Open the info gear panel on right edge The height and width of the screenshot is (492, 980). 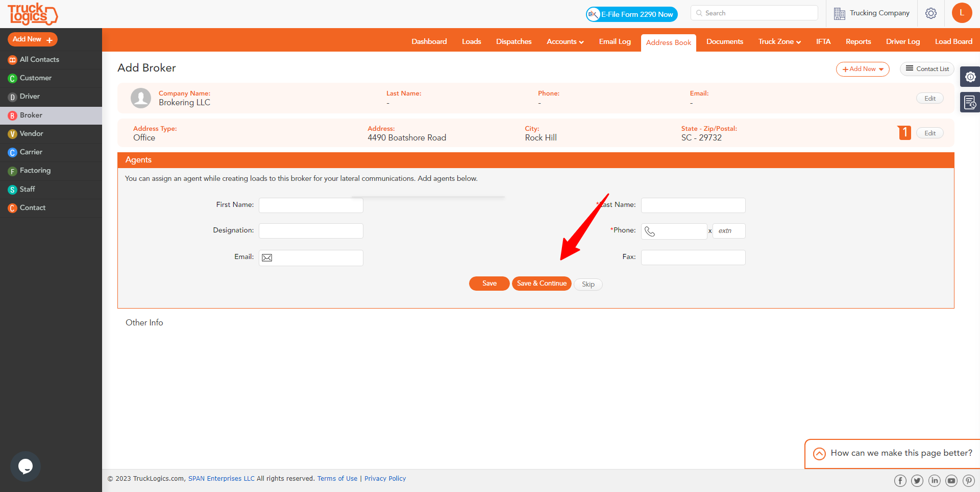(971, 77)
